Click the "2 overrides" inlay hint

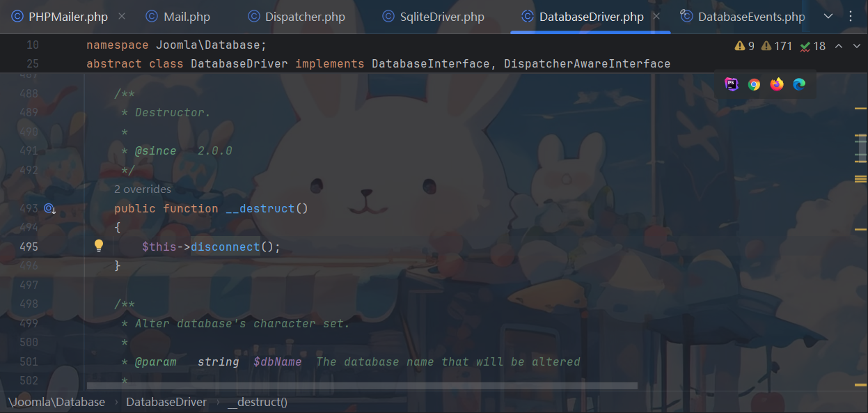tap(143, 189)
